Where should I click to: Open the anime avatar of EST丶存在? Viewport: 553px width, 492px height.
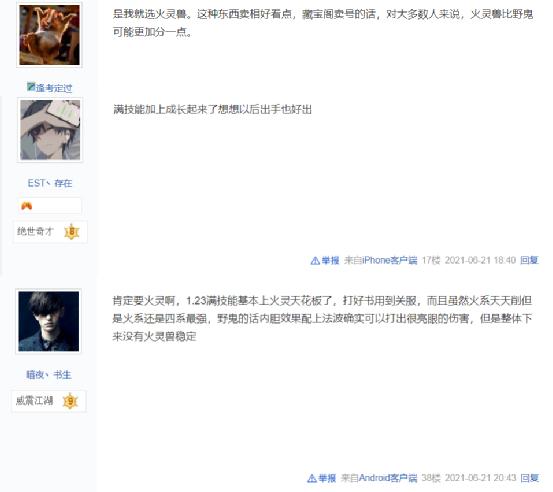point(50,130)
